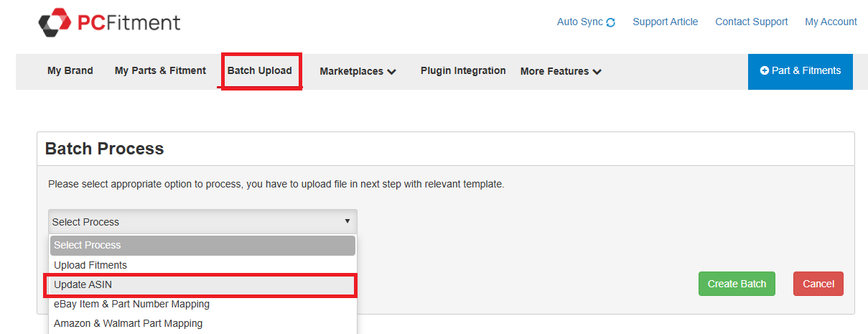Go to My Parts & Fitment tab
This screenshot has height=334, width=868.
tap(160, 70)
